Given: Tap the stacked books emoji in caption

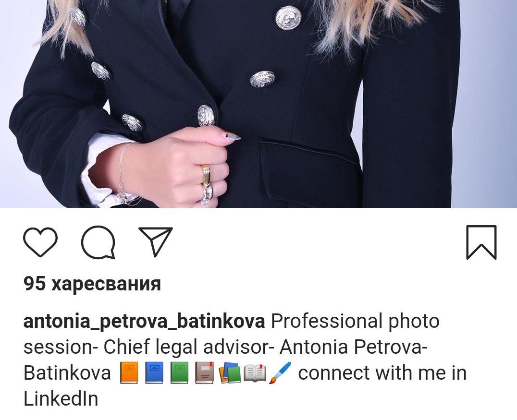Looking at the screenshot, I should click(x=229, y=373).
